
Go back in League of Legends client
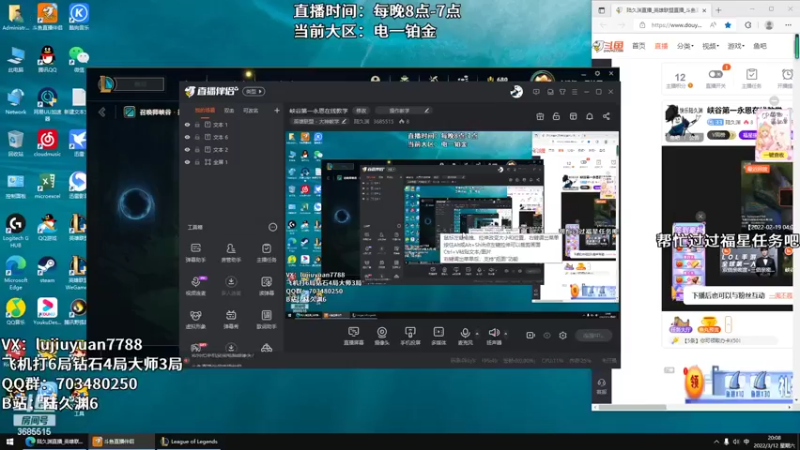pyautogui.click(x=102, y=112)
